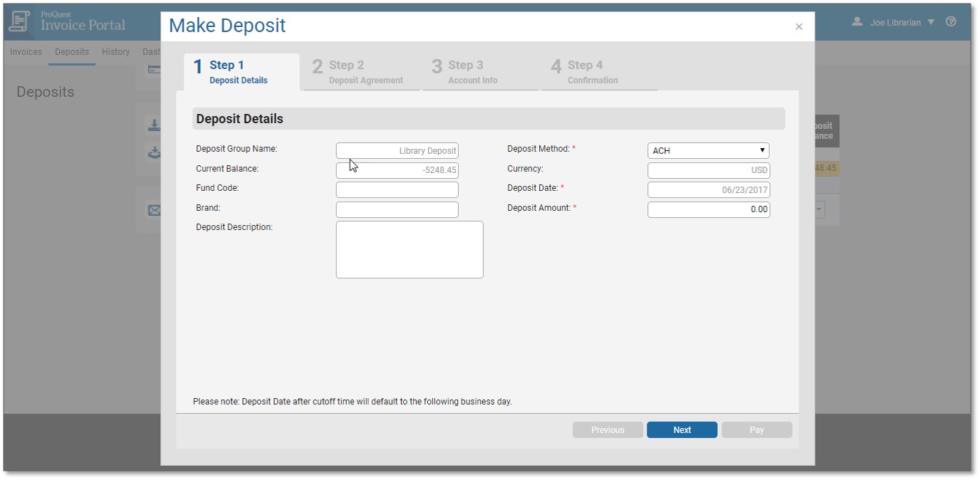980x480 pixels.
Task: Open the help question mark icon
Action: (x=951, y=22)
